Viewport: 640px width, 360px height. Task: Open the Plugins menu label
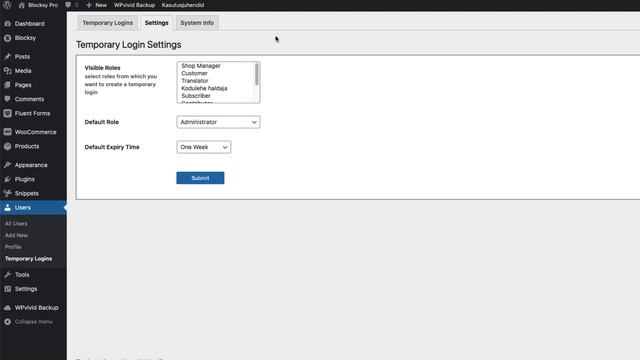[x=24, y=179]
